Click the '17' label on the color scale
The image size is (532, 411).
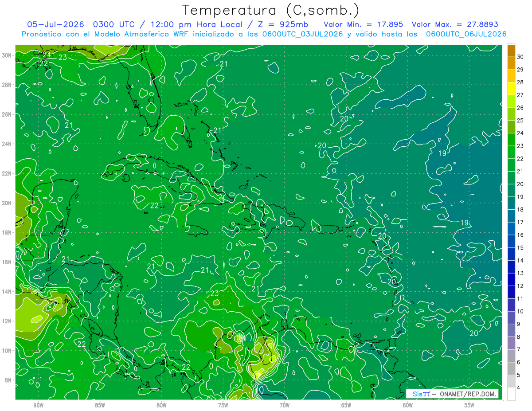pyautogui.click(x=520, y=222)
